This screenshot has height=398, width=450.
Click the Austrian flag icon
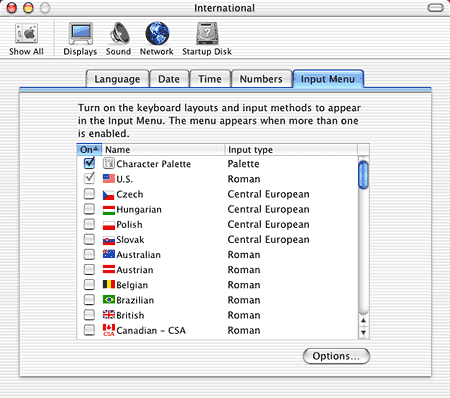[x=109, y=269]
